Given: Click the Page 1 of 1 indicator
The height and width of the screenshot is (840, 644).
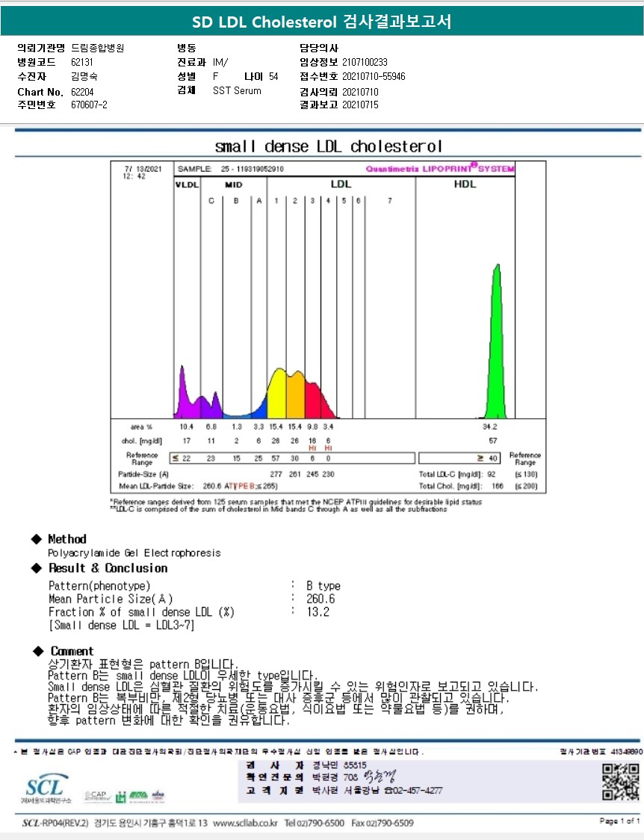Looking at the screenshot, I should [619, 821].
